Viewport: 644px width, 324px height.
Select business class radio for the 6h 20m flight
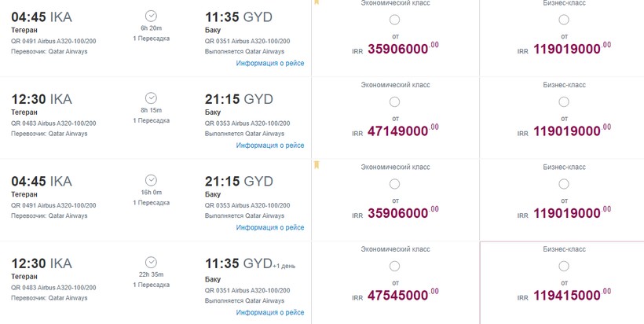point(564,20)
